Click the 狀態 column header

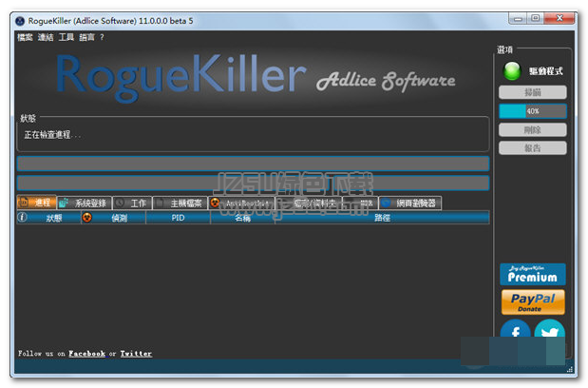pos(48,218)
